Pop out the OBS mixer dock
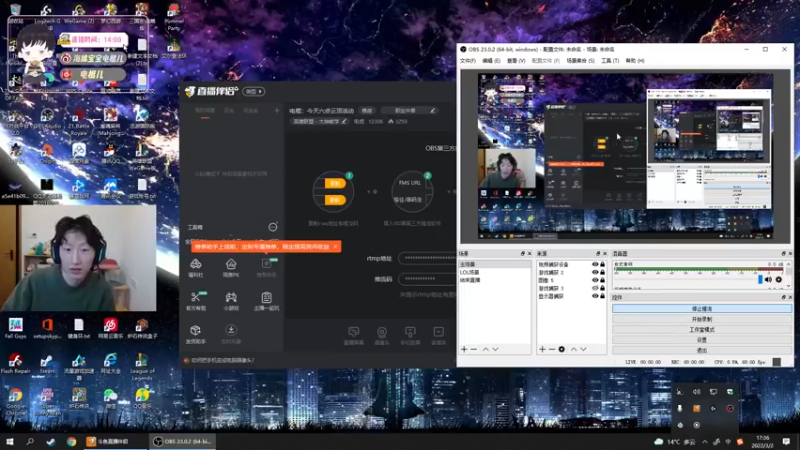Screen dimensions: 800x450 (784, 254)
